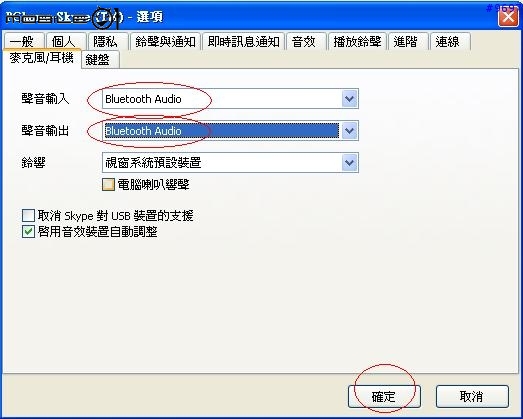
Task: Switch to the 鍵盤 sub-tab
Action: tap(100, 60)
